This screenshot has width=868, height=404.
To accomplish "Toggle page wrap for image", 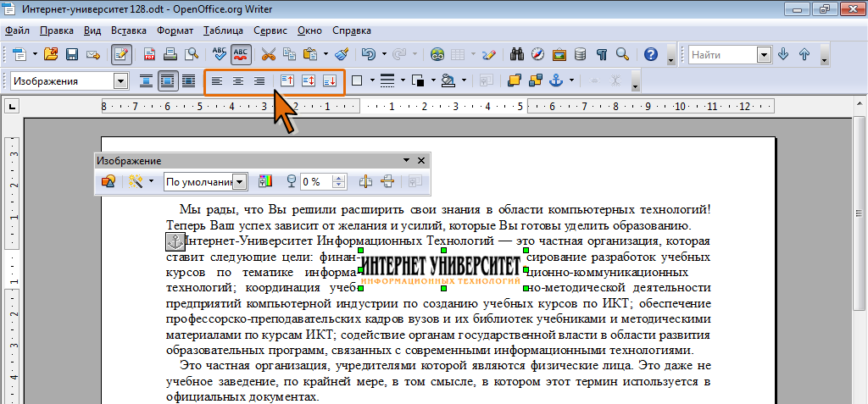I will coord(167,81).
